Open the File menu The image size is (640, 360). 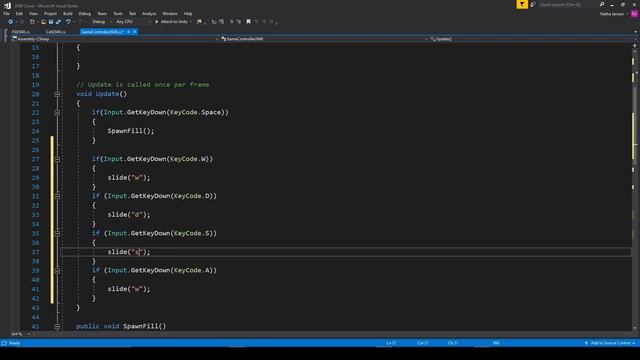[6, 13]
